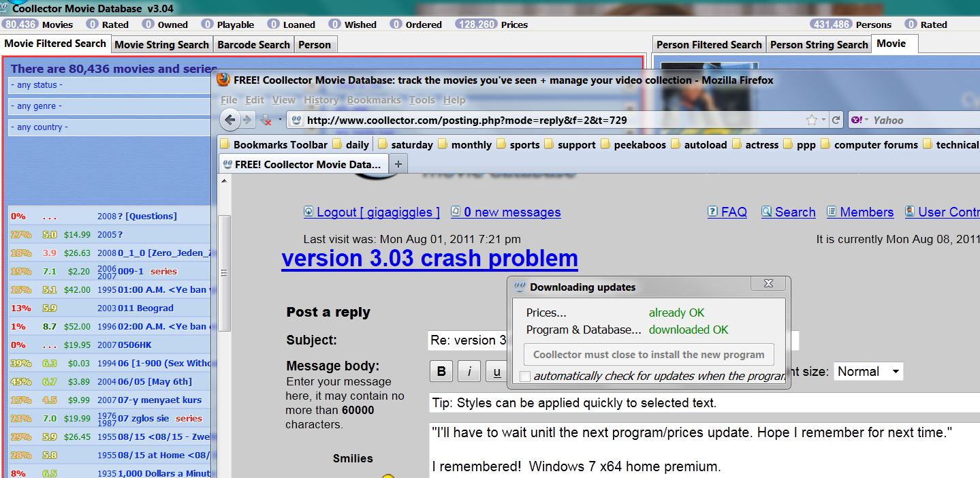Switch to Person Filtered Search tab
The width and height of the screenshot is (980, 478).
click(x=709, y=45)
